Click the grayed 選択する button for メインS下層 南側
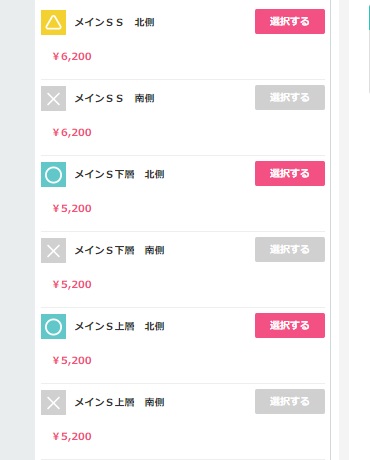The image size is (370, 460). pyautogui.click(x=290, y=250)
